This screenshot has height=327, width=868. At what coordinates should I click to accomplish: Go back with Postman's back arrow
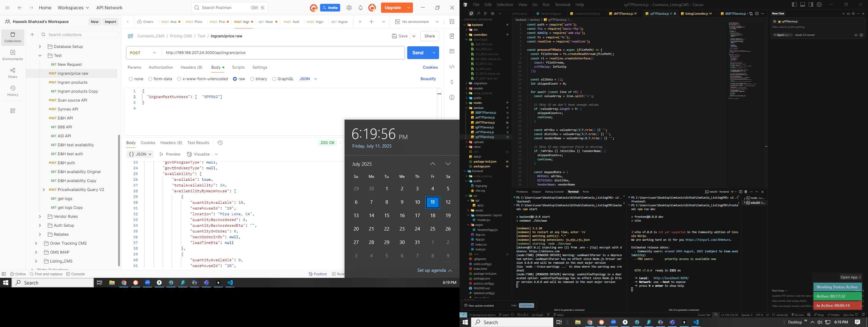pos(20,8)
